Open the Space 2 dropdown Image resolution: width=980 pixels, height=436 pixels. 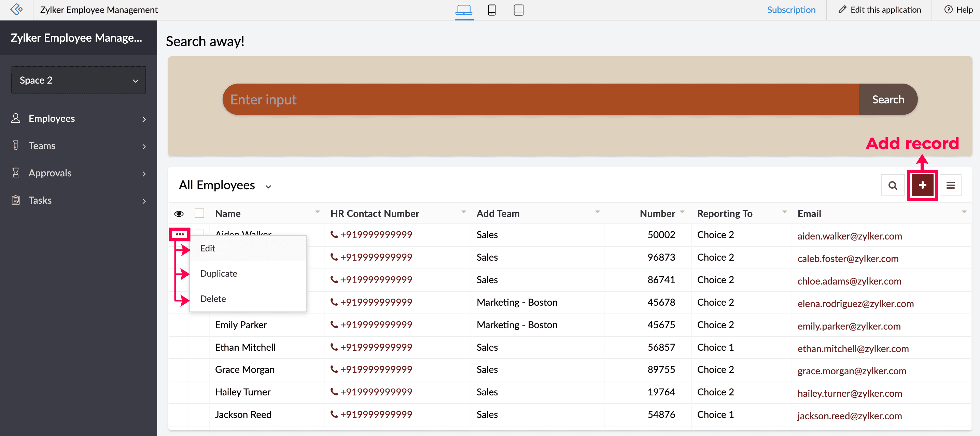(x=79, y=80)
